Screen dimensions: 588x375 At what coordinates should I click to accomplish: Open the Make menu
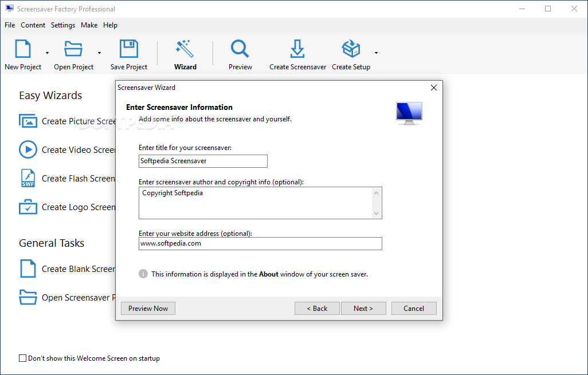(x=89, y=25)
